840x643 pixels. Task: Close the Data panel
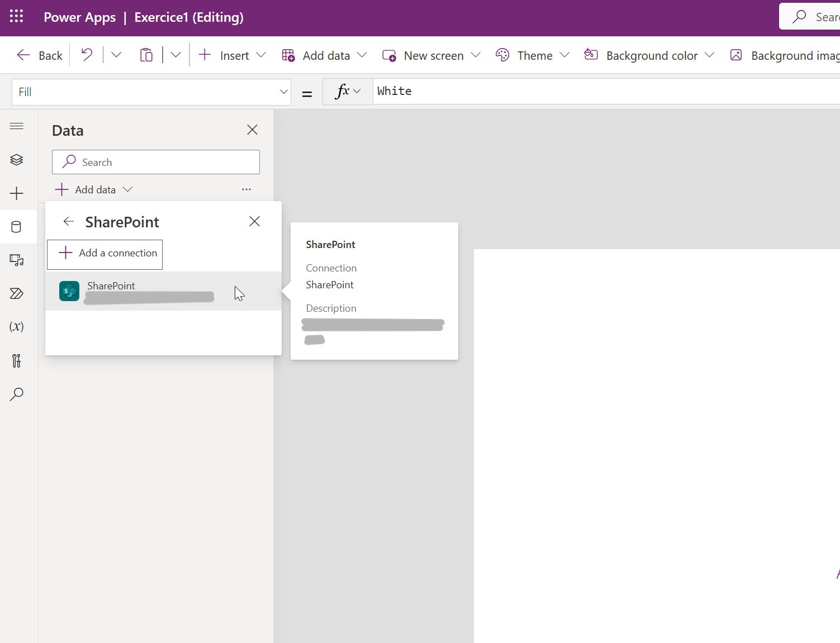(252, 130)
